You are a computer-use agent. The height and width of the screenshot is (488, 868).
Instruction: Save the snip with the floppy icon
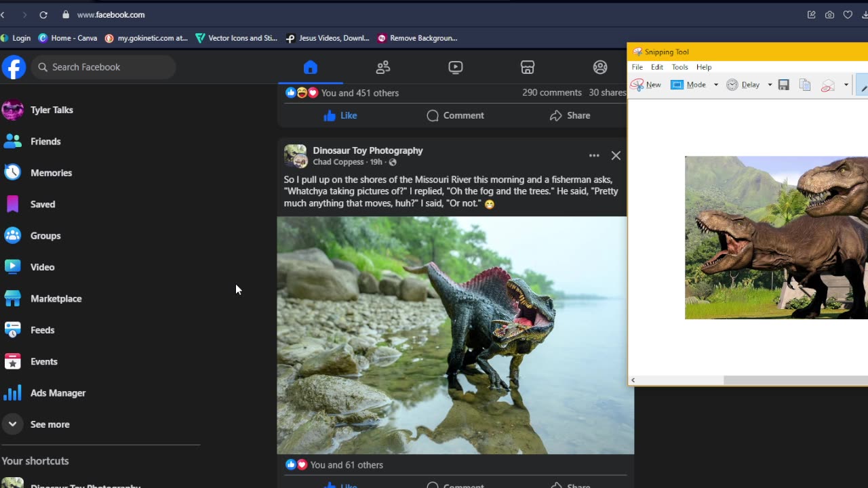point(783,85)
